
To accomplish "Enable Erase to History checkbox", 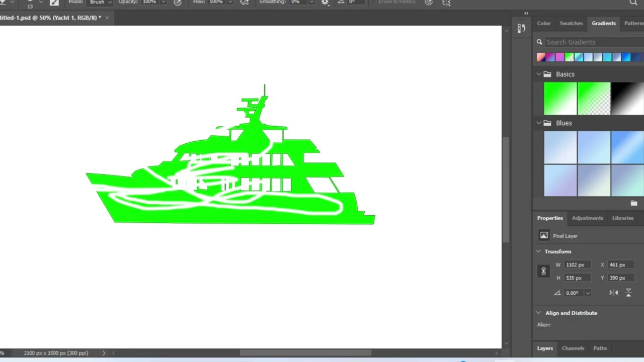I will (x=374, y=2).
